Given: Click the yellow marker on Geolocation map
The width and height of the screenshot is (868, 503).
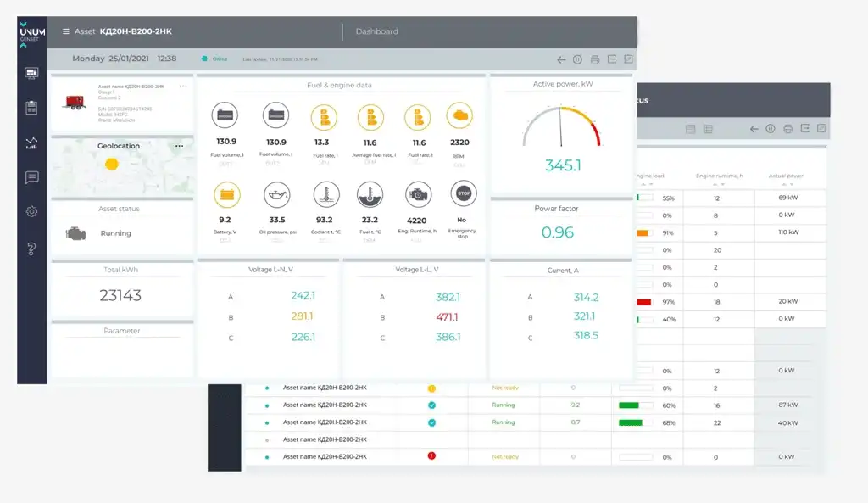Looking at the screenshot, I should [x=111, y=163].
